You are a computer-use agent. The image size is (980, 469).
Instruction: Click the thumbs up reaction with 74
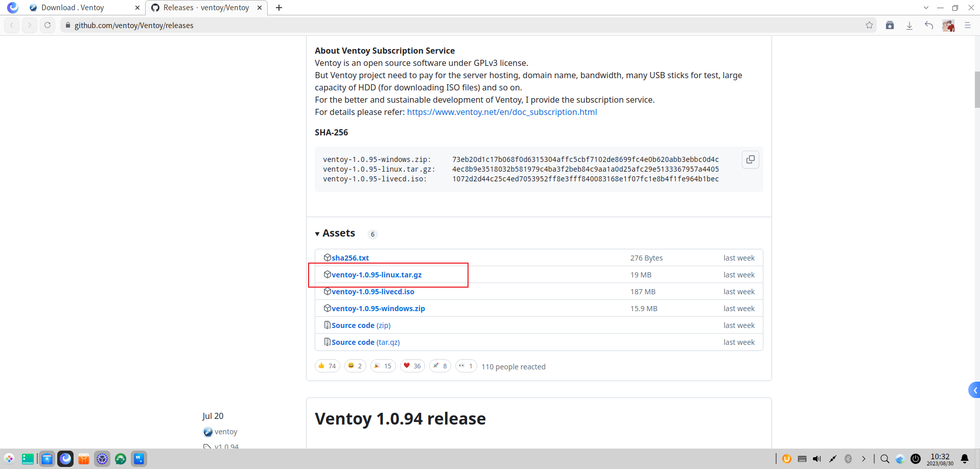[328, 366]
